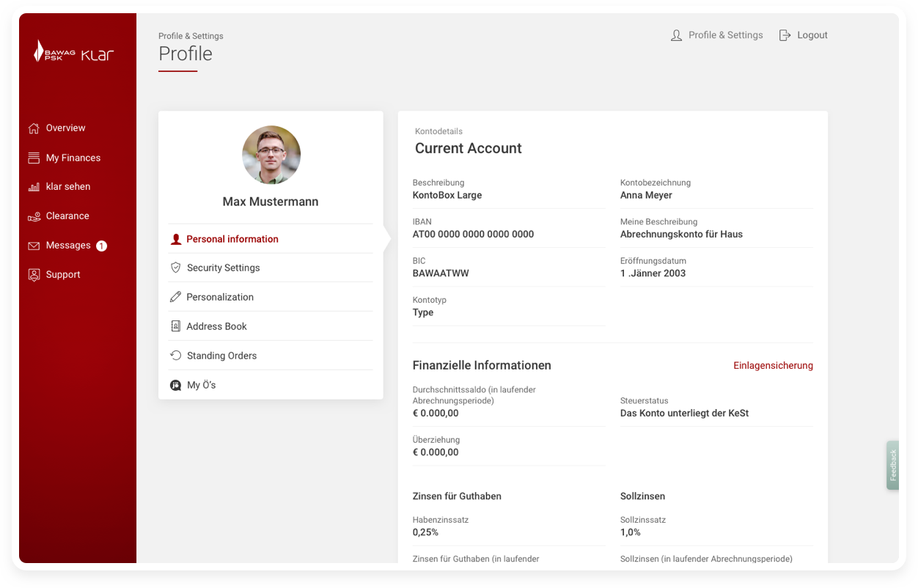Image resolution: width=918 pixels, height=588 pixels.
Task: Open My Ö's menu entry
Action: (x=201, y=385)
